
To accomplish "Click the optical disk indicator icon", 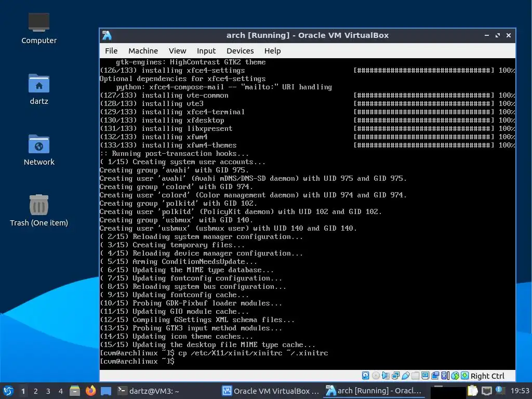I will click(376, 376).
